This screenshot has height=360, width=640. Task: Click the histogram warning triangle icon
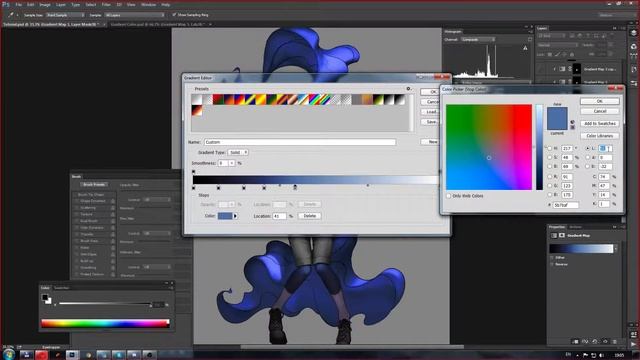point(525,48)
